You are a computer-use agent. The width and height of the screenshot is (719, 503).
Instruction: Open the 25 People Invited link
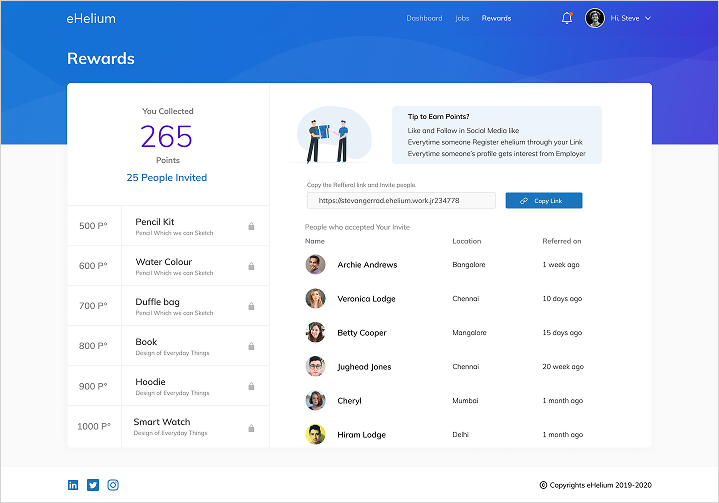coord(167,177)
